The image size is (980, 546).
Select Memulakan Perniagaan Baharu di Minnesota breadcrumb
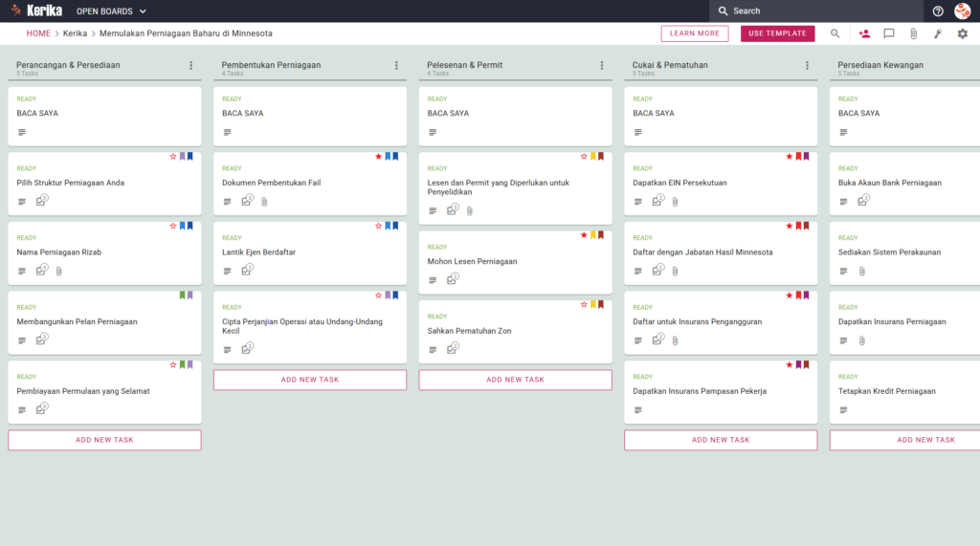(x=186, y=33)
